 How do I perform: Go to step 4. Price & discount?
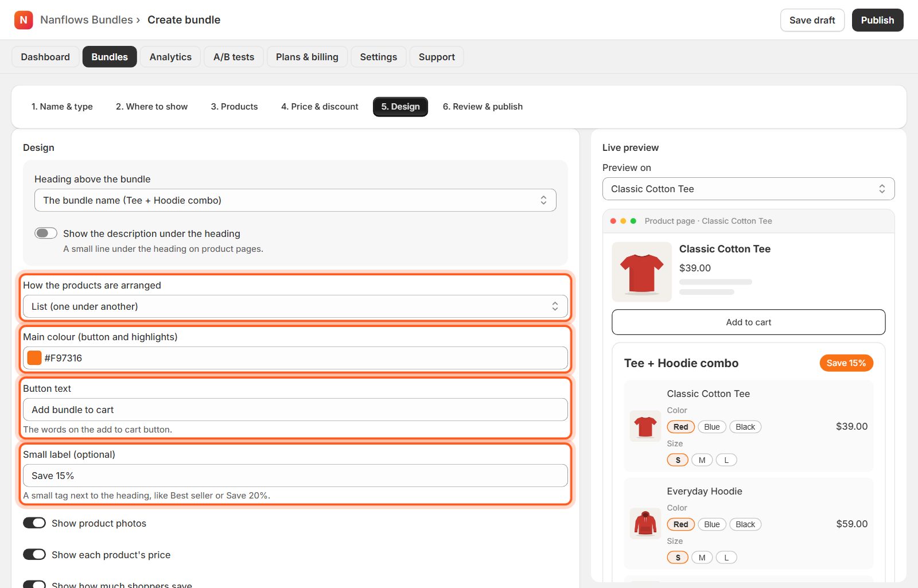tap(320, 107)
